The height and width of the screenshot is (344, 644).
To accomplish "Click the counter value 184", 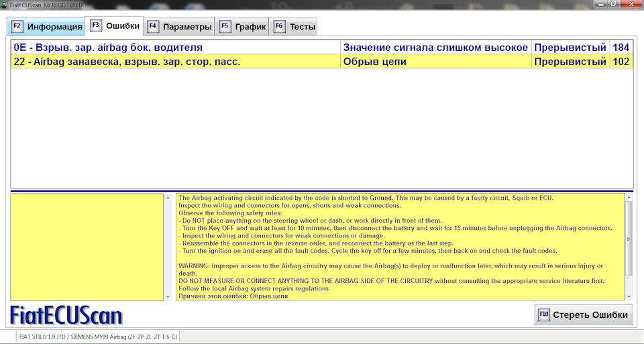I will click(621, 47).
